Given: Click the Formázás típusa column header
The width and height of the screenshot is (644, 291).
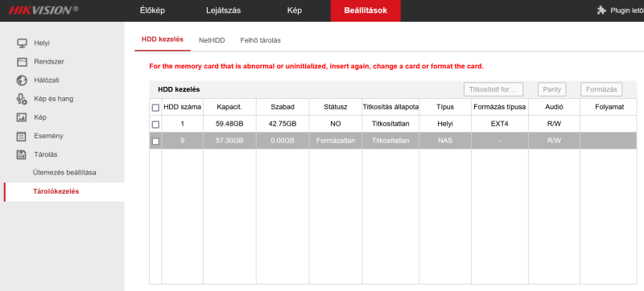Looking at the screenshot, I should pos(499,107).
